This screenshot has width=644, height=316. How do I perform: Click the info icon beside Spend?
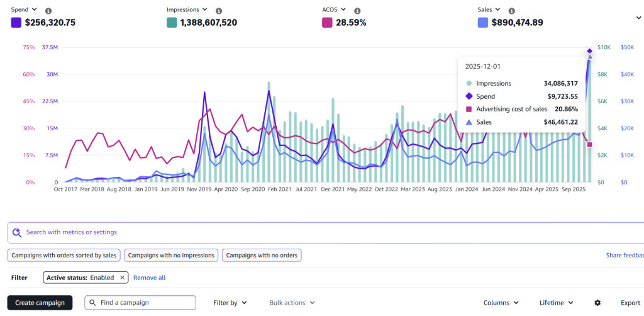(x=49, y=11)
